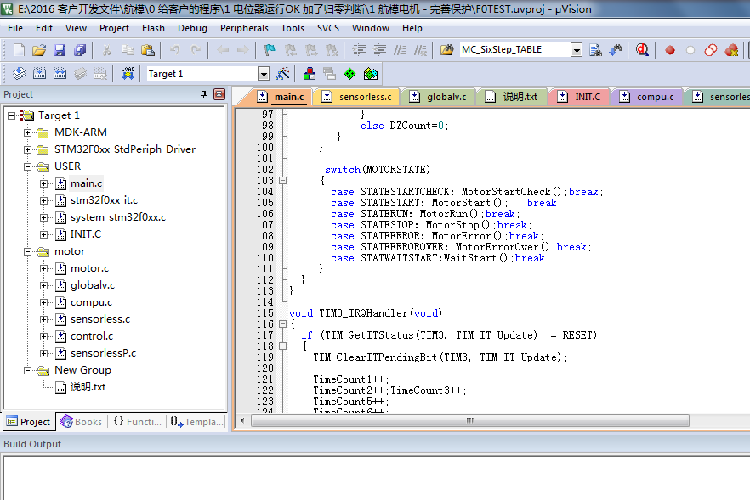Expand the MDK-ARM group
The image size is (750, 500).
(x=28, y=133)
